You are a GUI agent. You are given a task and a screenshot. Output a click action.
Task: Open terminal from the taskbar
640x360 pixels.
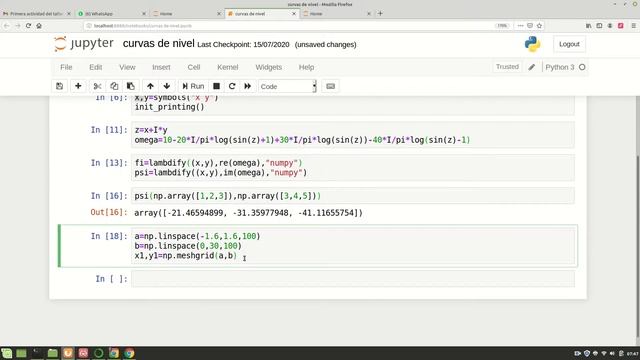[37, 353]
